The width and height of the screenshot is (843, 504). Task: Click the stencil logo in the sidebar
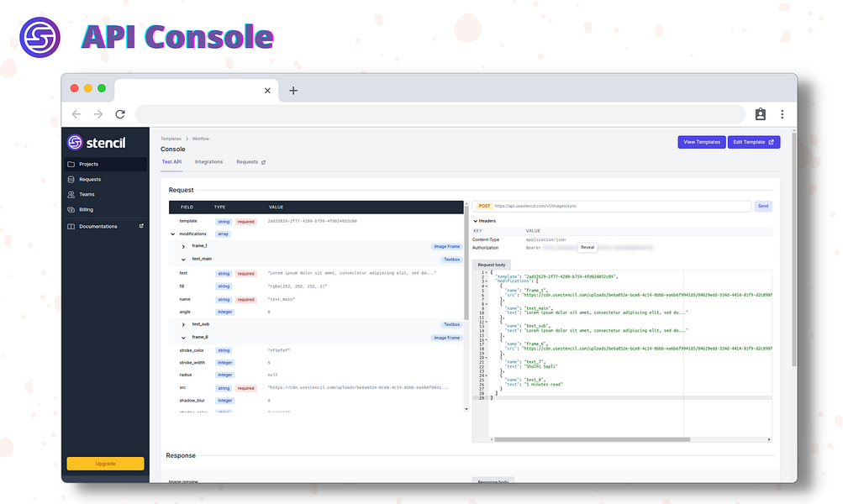(x=97, y=143)
